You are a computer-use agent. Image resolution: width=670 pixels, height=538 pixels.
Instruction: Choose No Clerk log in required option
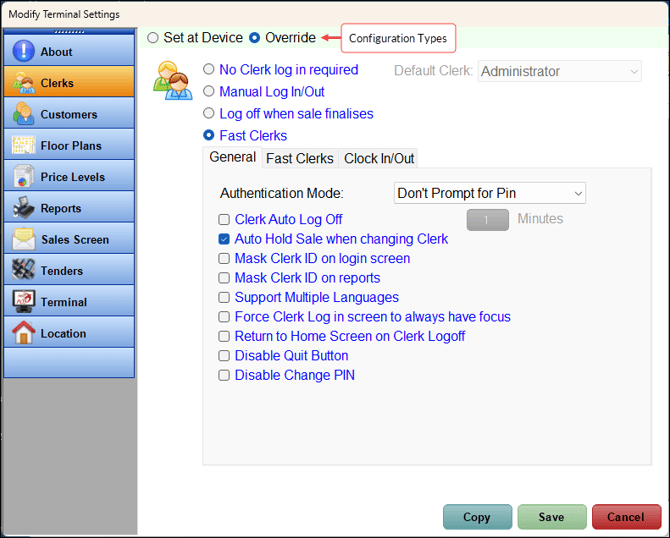pos(209,69)
